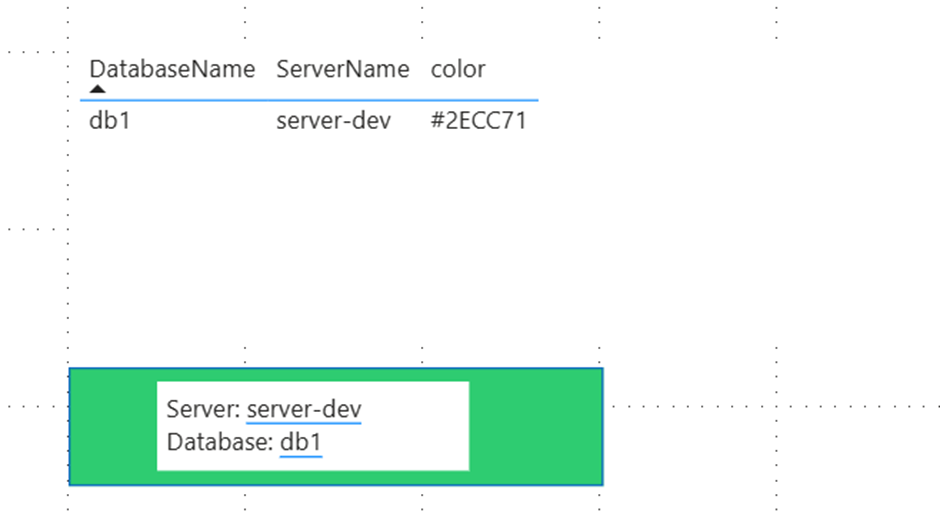Select green shape left of white text box

(x=112, y=426)
